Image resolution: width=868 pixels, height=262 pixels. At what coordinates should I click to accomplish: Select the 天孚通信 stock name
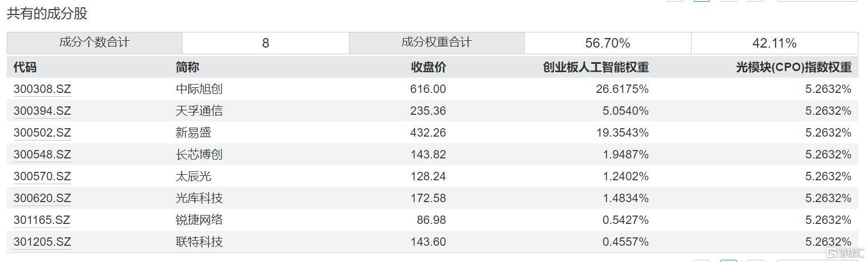[199, 111]
